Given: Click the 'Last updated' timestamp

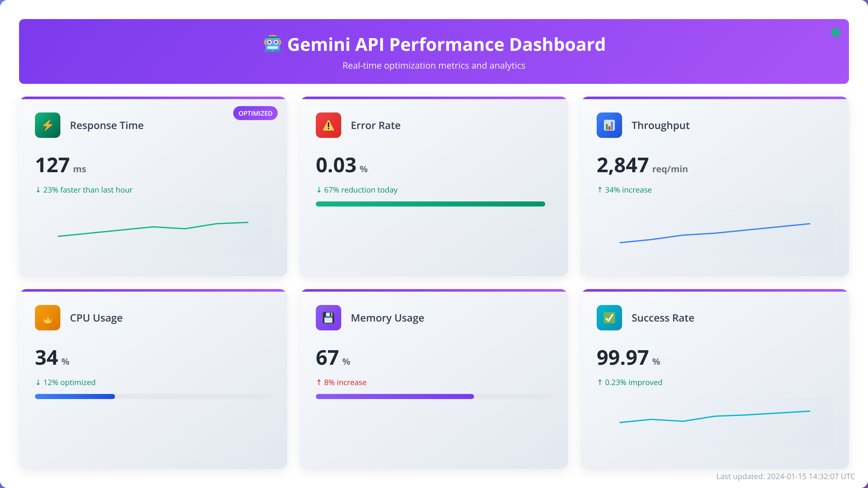Looking at the screenshot, I should pos(786,476).
